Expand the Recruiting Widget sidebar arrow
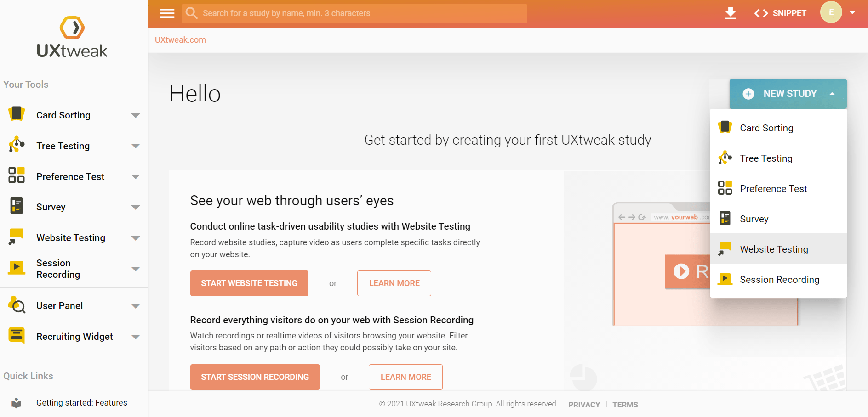This screenshot has width=868, height=417. click(x=135, y=337)
